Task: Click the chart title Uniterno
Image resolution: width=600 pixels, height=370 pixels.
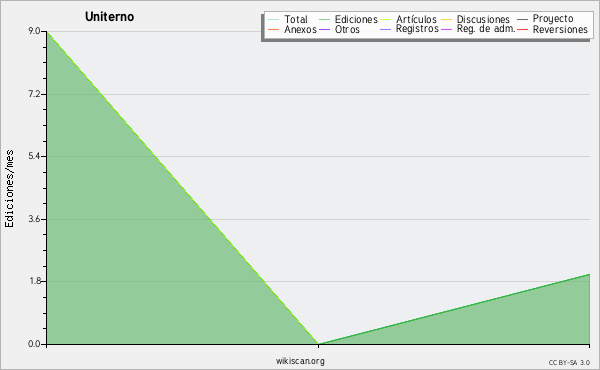Action: pyautogui.click(x=109, y=16)
